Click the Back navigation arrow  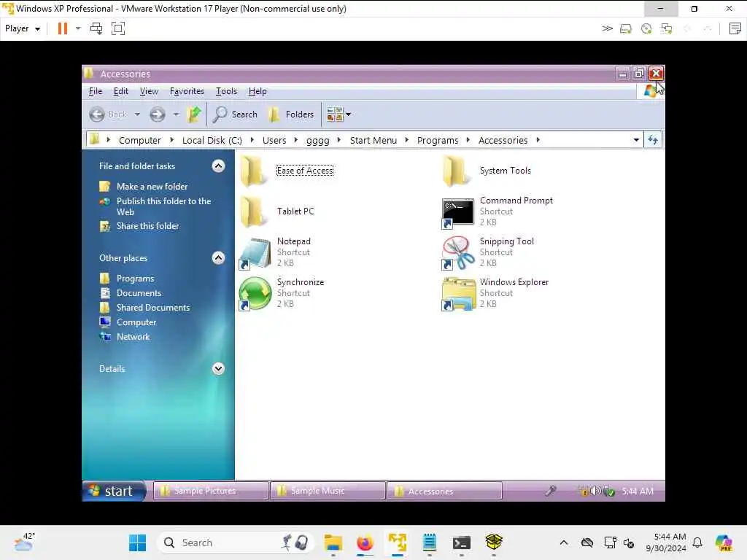point(97,114)
